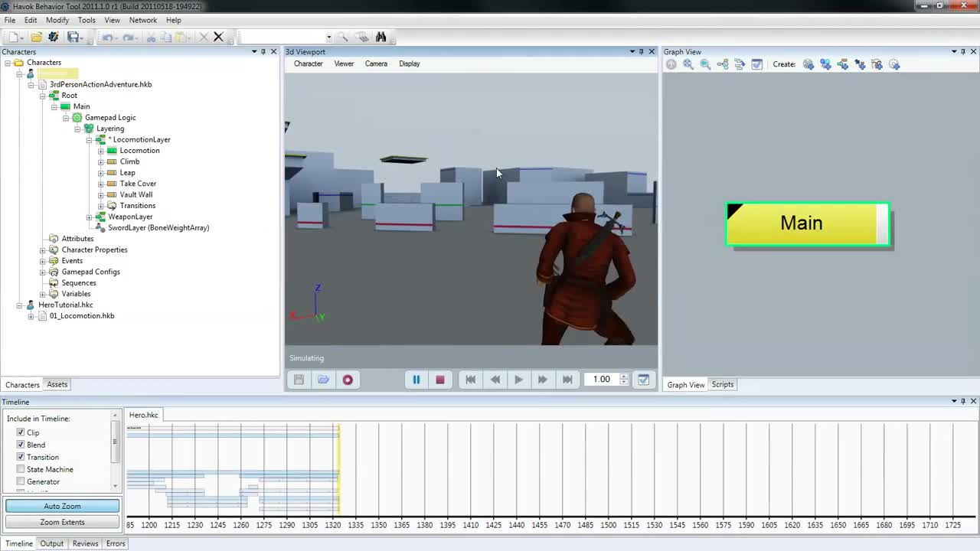Screen dimensions: 980x551
Task: Click the red record button in the 3d Viewport
Action: (x=348, y=379)
